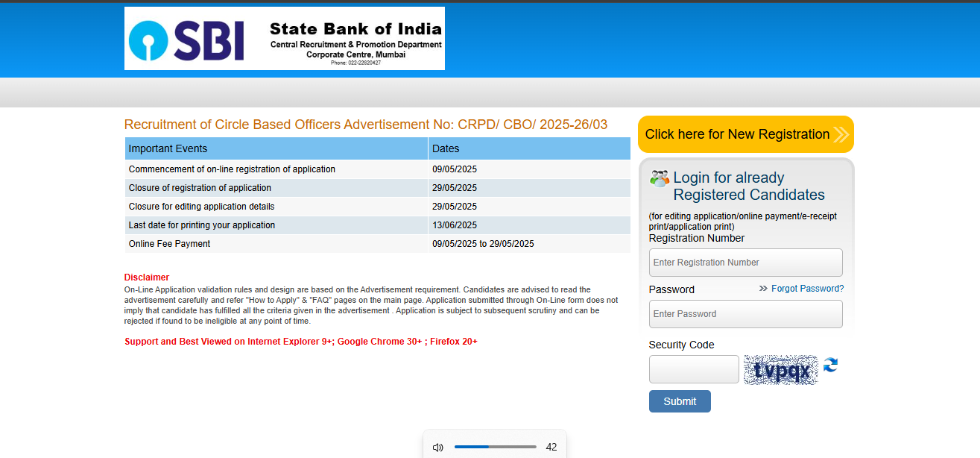This screenshot has width=980, height=458.
Task: Click the registered candidates people icon
Action: pyautogui.click(x=660, y=178)
